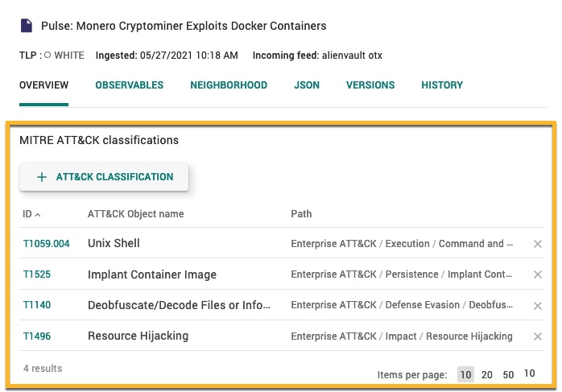Switch to the Observables tab
The image size is (562, 392).
click(129, 85)
